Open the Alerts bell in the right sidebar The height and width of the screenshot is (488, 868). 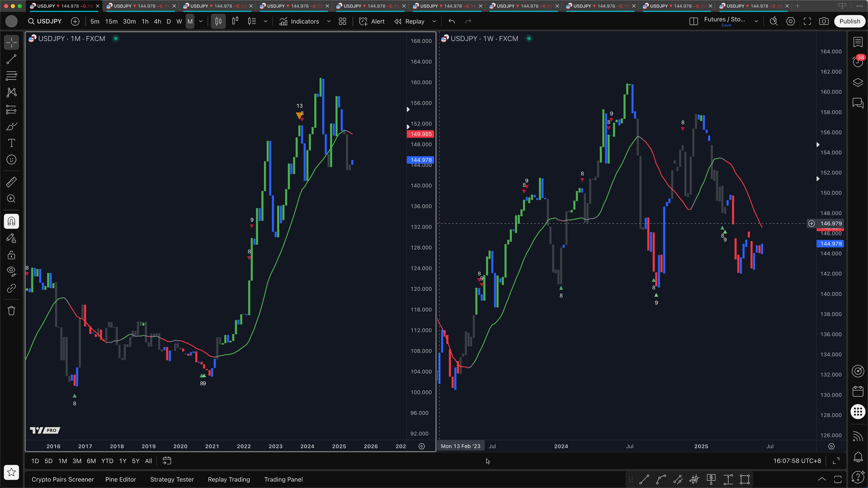[858, 457]
